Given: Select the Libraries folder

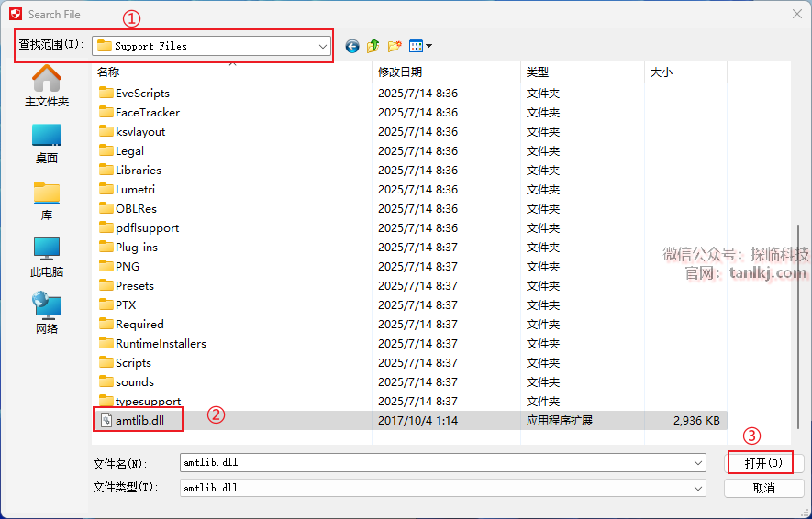Looking at the screenshot, I should point(139,171).
